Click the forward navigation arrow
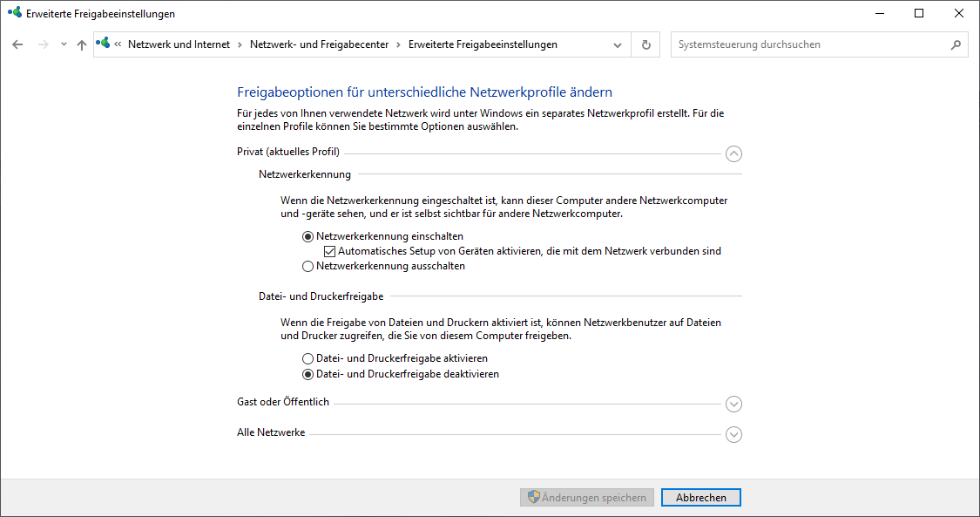Screen dimensions: 980x517 click(x=44, y=44)
